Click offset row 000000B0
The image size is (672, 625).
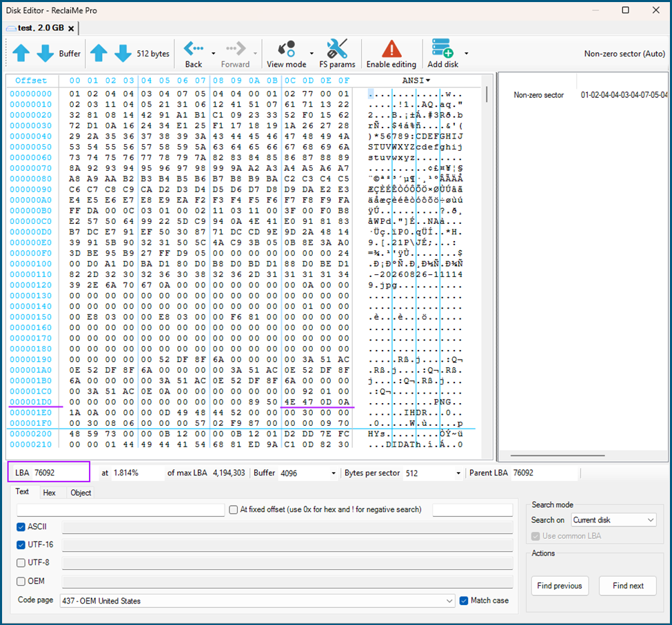(31, 211)
